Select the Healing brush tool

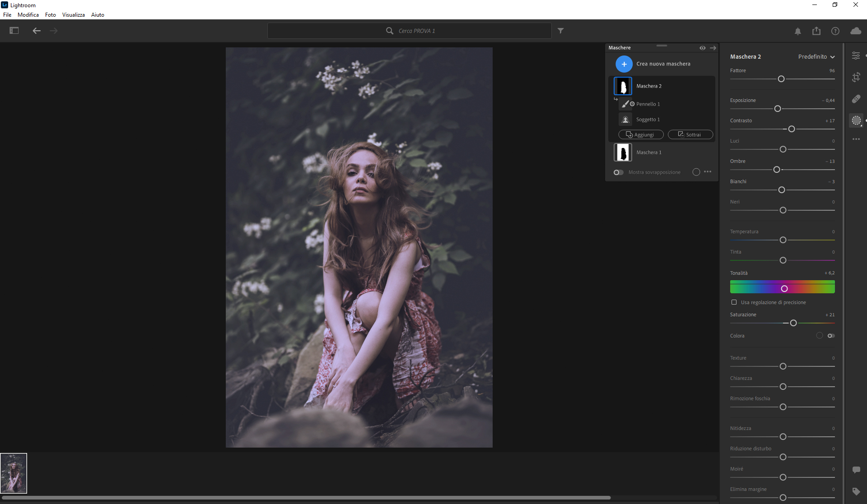tap(856, 99)
